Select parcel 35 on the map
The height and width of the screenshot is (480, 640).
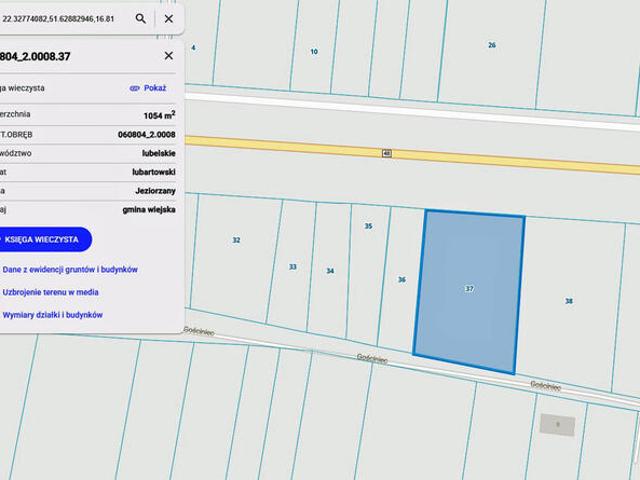368,227
